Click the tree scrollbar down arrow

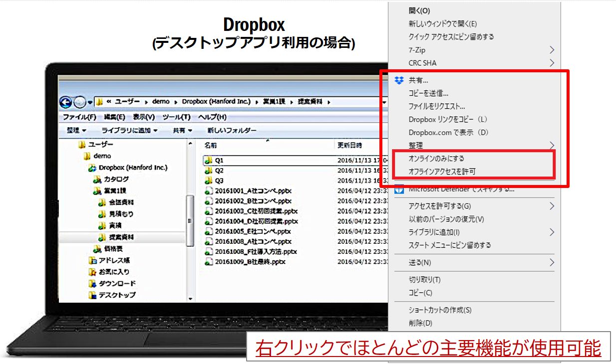tap(190, 298)
